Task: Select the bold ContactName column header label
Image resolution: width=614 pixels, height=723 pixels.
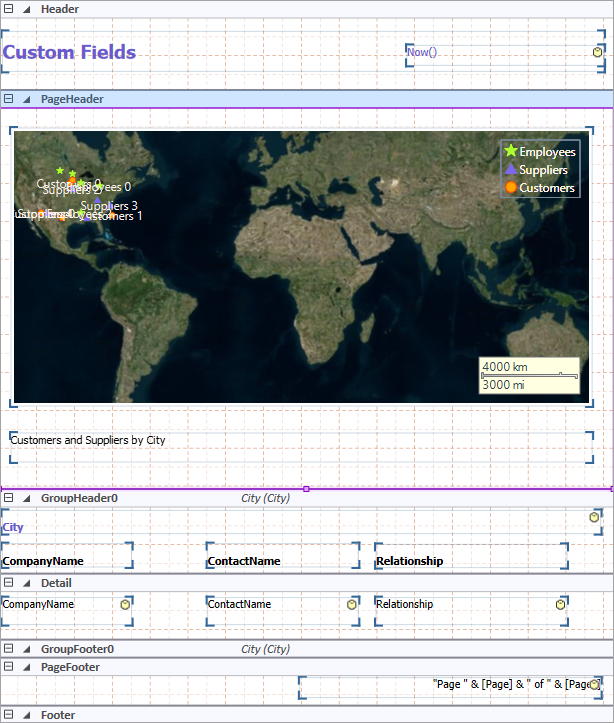Action: [x=244, y=561]
